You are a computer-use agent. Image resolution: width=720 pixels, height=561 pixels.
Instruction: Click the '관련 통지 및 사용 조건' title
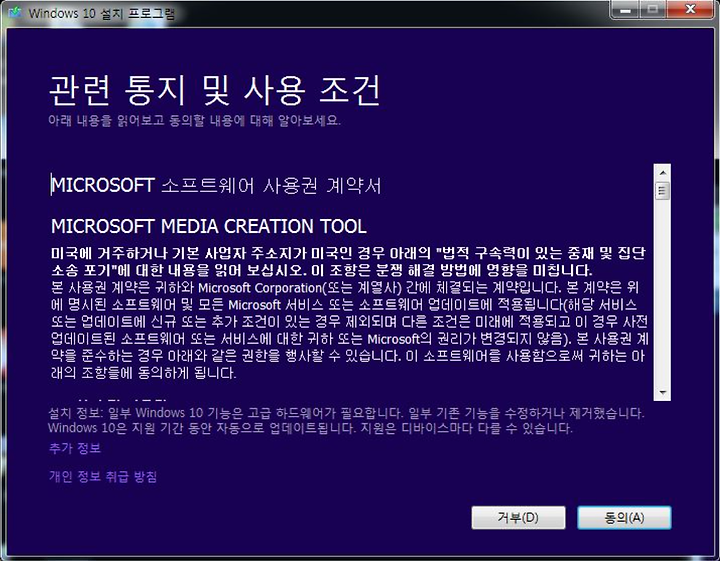point(214,90)
